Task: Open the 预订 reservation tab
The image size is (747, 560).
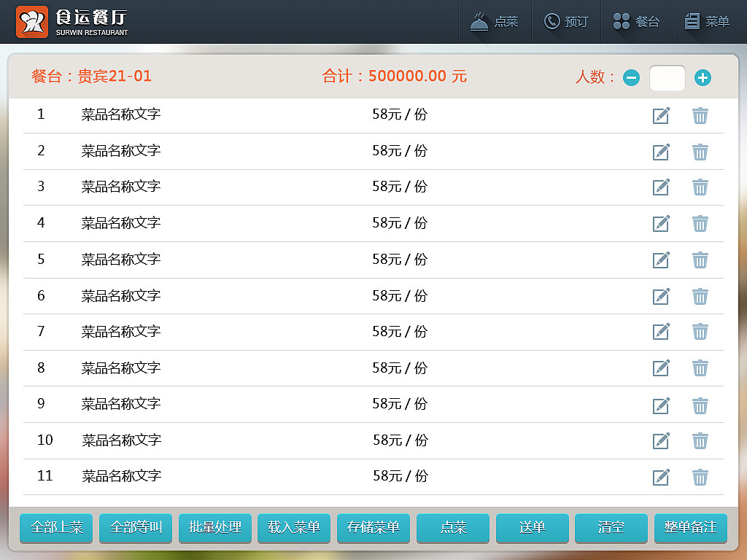Action: click(x=566, y=21)
